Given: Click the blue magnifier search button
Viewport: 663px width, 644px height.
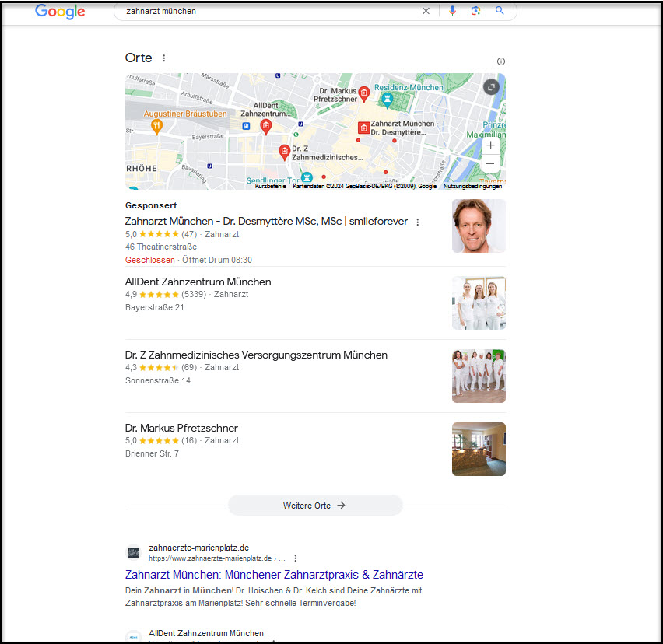Looking at the screenshot, I should click(x=500, y=11).
